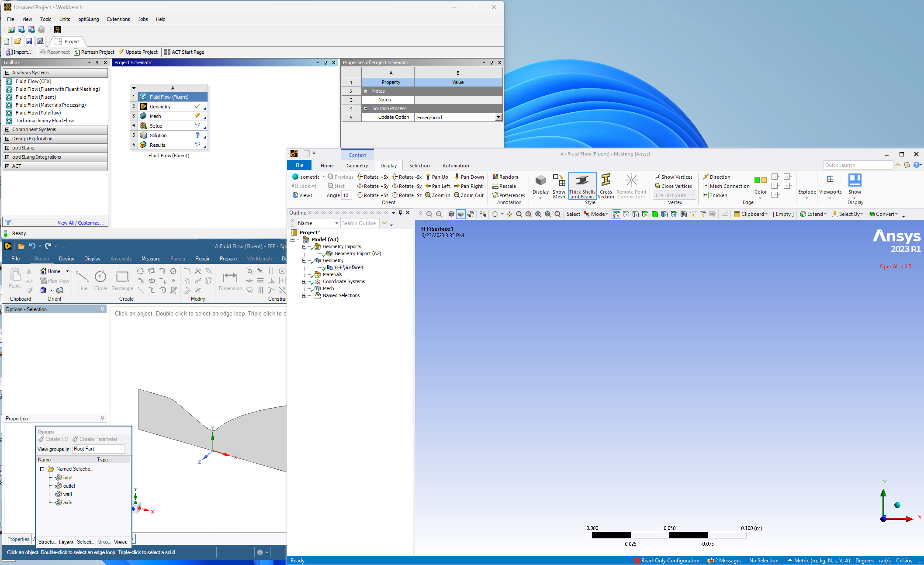This screenshot has height=565, width=924.
Task: Switch to the Selection ribbon tab
Action: point(419,166)
